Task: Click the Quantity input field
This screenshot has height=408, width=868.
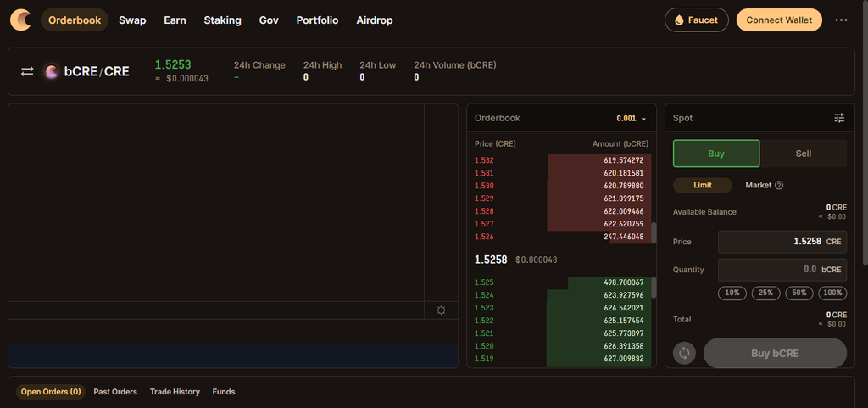Action: pos(782,270)
